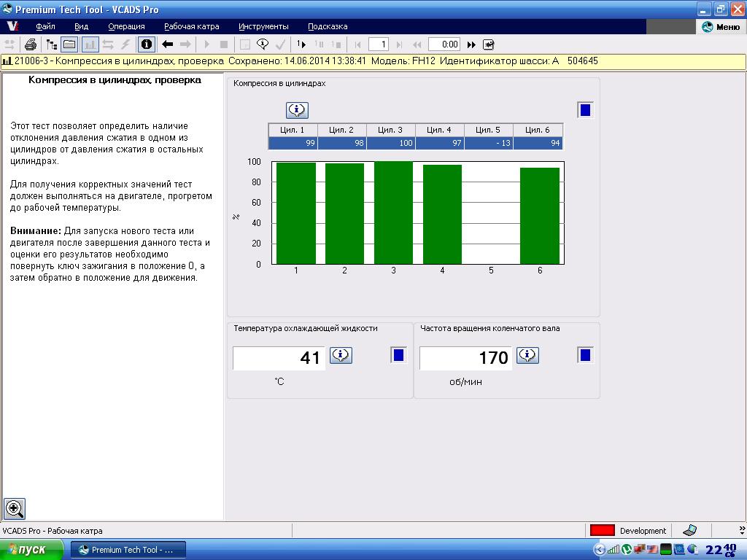Viewport: 747px width, 560px height.
Task: Click blue square in coolant temperature panel
Action: tap(399, 355)
